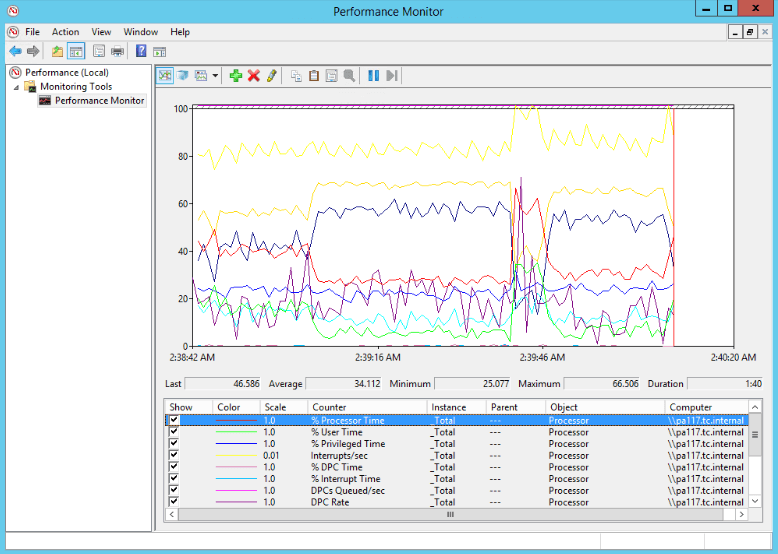
Task: Click the green Add counter plus icon
Action: coord(236,76)
